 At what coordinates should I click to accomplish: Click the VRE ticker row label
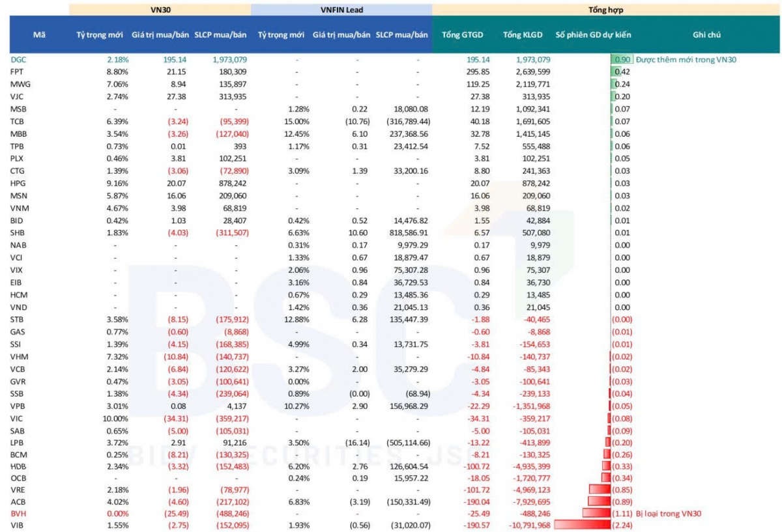[18, 489]
